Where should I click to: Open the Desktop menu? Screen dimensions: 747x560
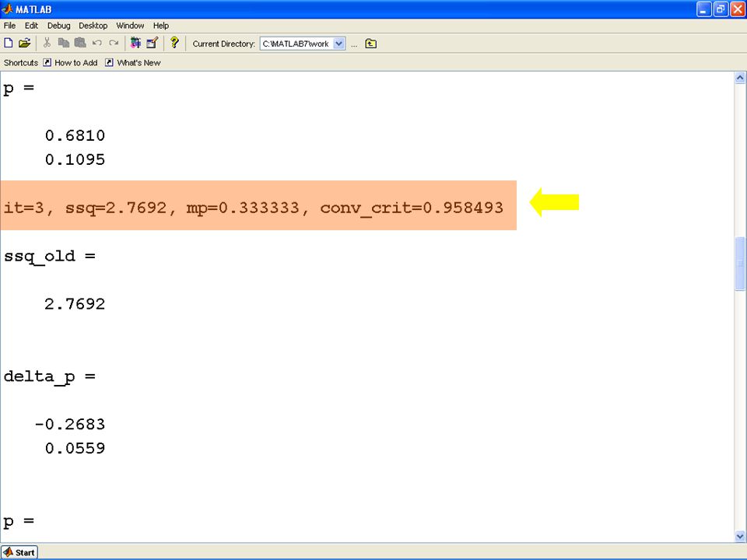click(93, 26)
